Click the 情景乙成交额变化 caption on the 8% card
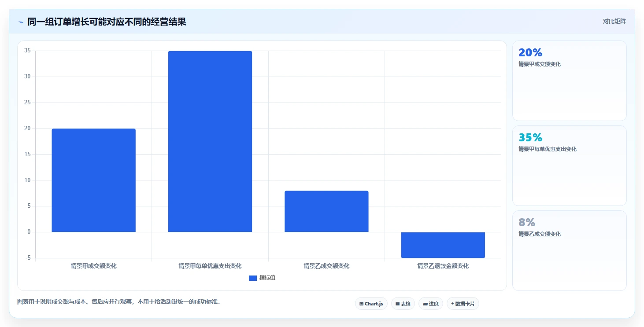 [540, 234]
